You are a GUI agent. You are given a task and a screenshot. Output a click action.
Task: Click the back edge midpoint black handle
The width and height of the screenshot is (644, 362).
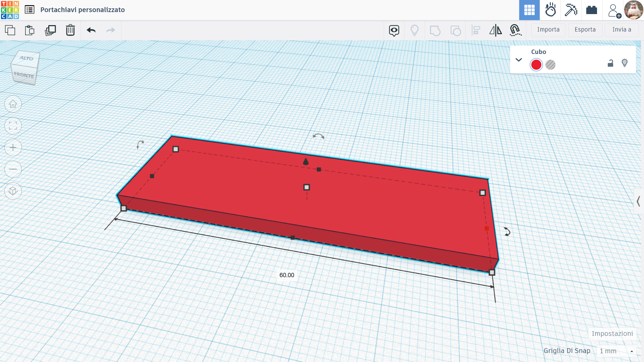[x=319, y=170]
